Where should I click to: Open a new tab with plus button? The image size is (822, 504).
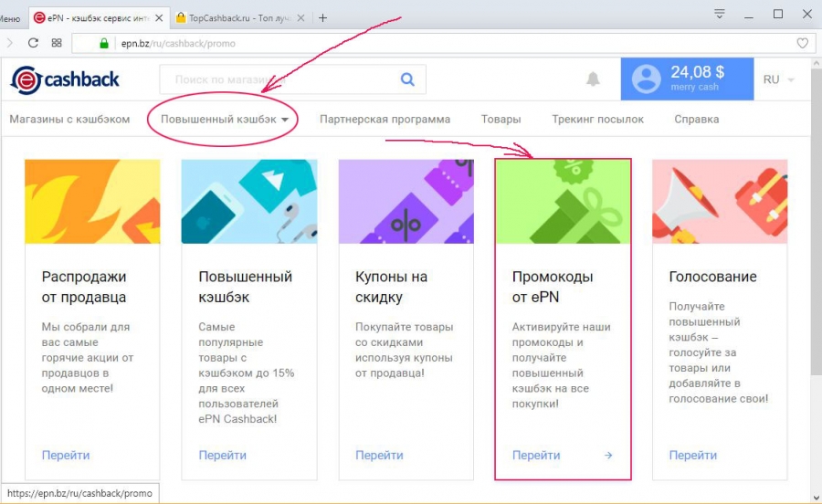point(323,18)
